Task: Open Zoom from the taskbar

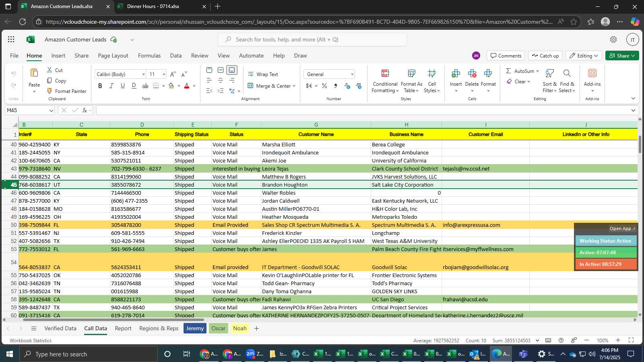Action: pos(254,354)
